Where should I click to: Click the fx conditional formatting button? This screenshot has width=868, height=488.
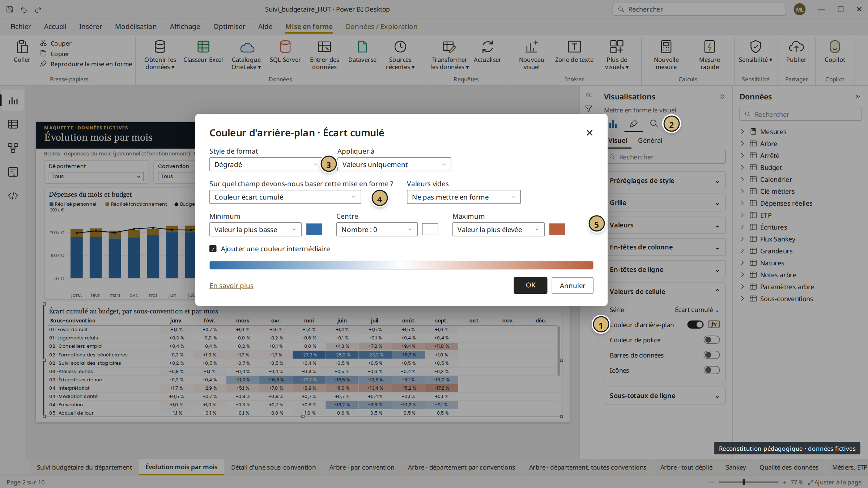tap(714, 324)
